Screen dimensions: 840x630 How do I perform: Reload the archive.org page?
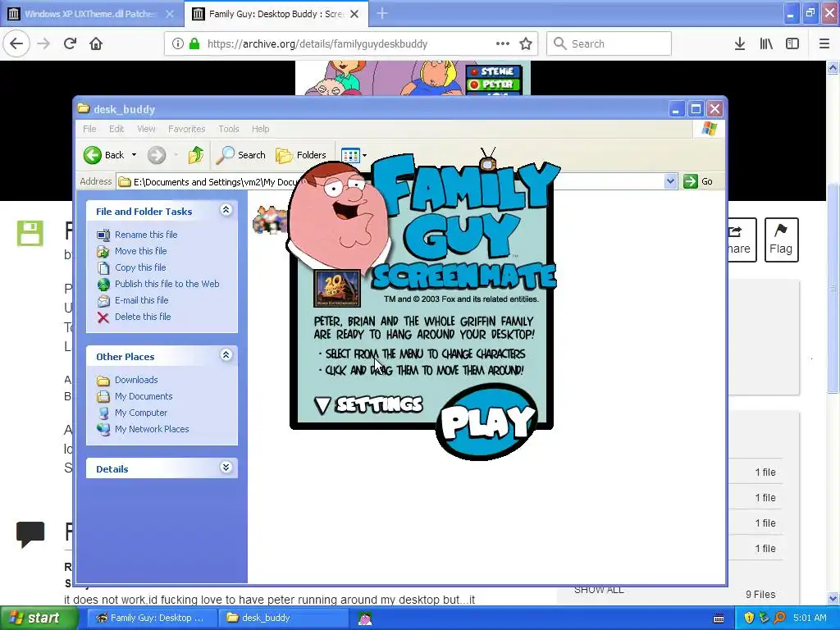[71, 44]
